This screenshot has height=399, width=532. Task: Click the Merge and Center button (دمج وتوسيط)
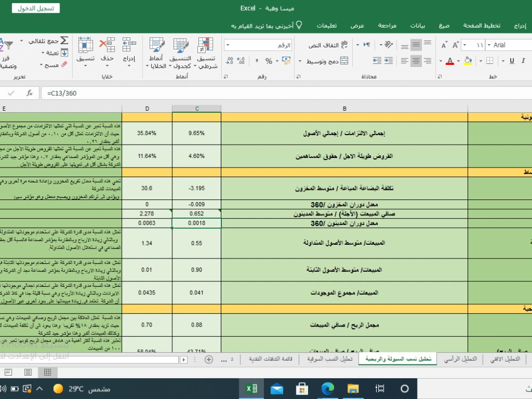click(x=327, y=61)
